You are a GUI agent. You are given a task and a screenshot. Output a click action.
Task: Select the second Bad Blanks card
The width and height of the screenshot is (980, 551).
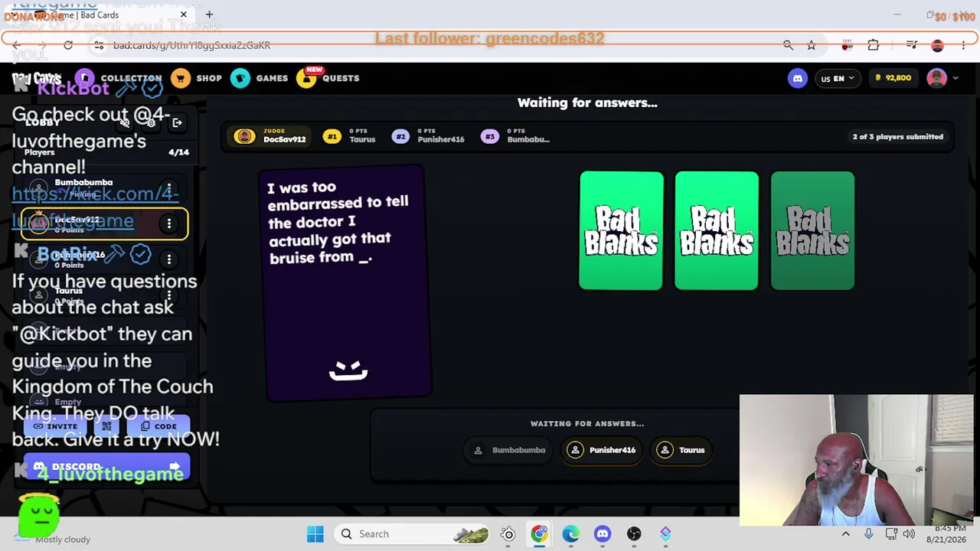[x=717, y=230]
